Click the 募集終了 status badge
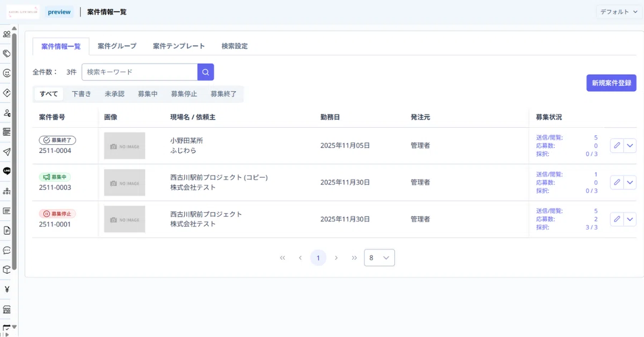This screenshot has height=337, width=644. (x=57, y=140)
